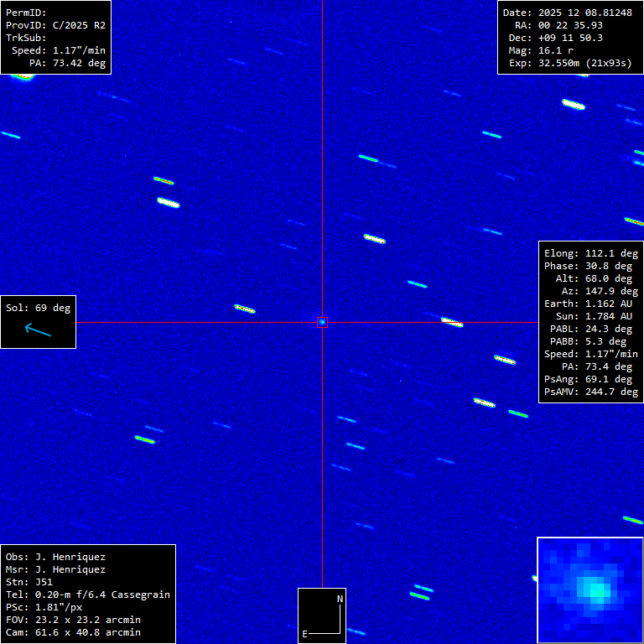Click the Elong 112.1 deg entry

tap(590, 253)
